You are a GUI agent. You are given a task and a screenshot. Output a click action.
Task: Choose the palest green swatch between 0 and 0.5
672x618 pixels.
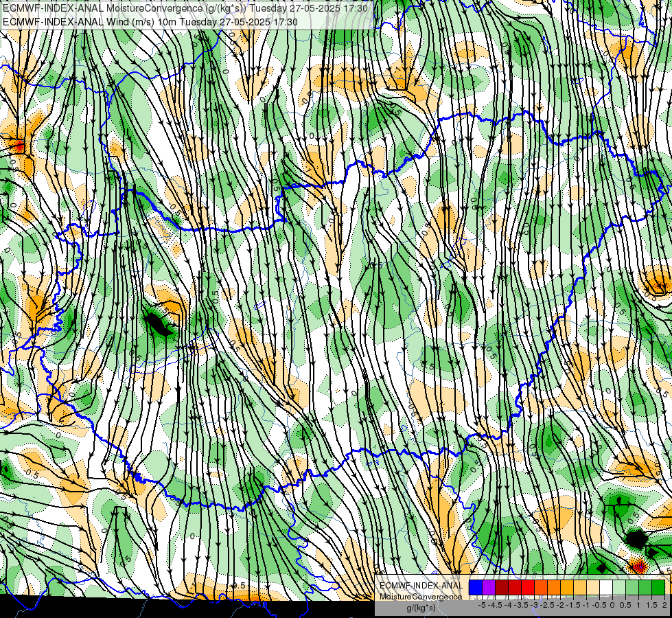pyautogui.click(x=619, y=587)
